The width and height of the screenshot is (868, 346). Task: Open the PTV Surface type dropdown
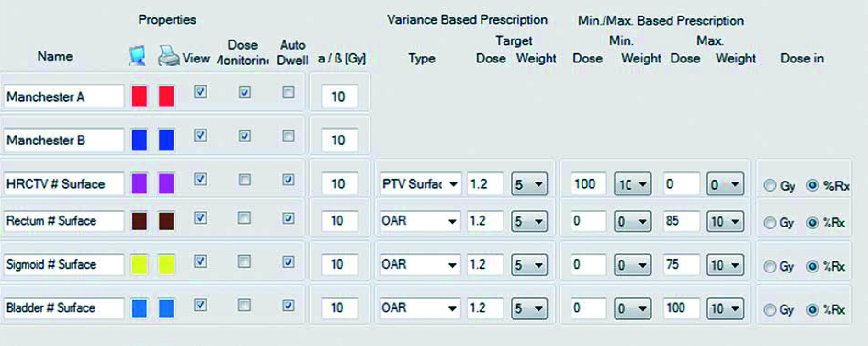pos(453,184)
